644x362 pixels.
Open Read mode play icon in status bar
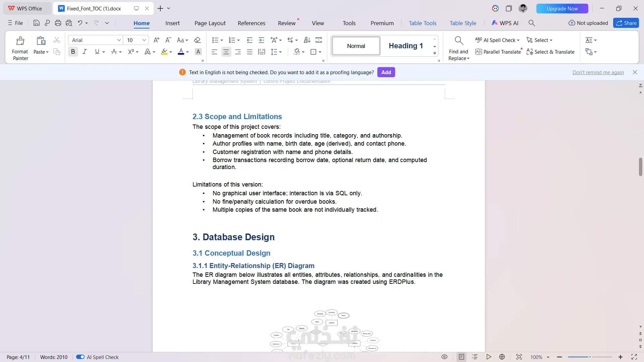point(489,357)
